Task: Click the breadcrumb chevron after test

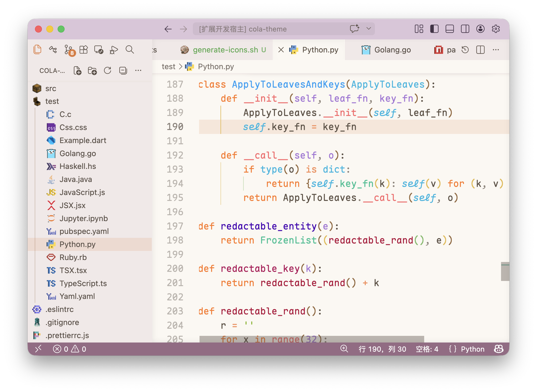Action: (180, 66)
